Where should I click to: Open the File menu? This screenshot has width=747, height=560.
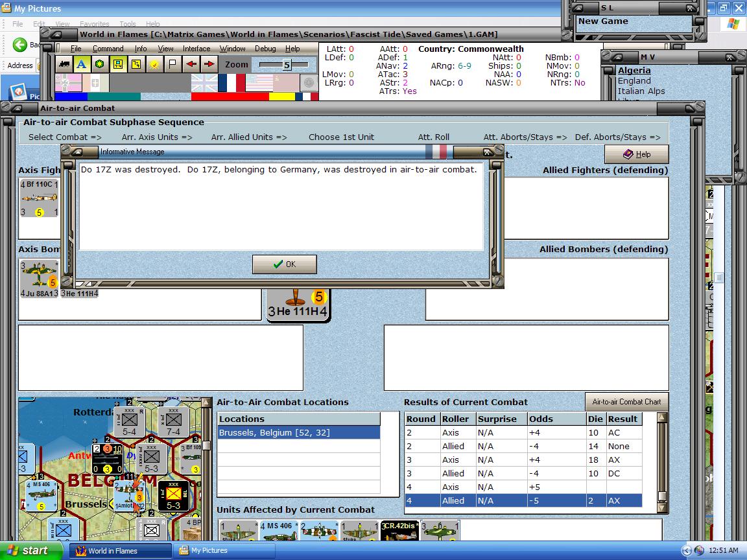(x=76, y=49)
